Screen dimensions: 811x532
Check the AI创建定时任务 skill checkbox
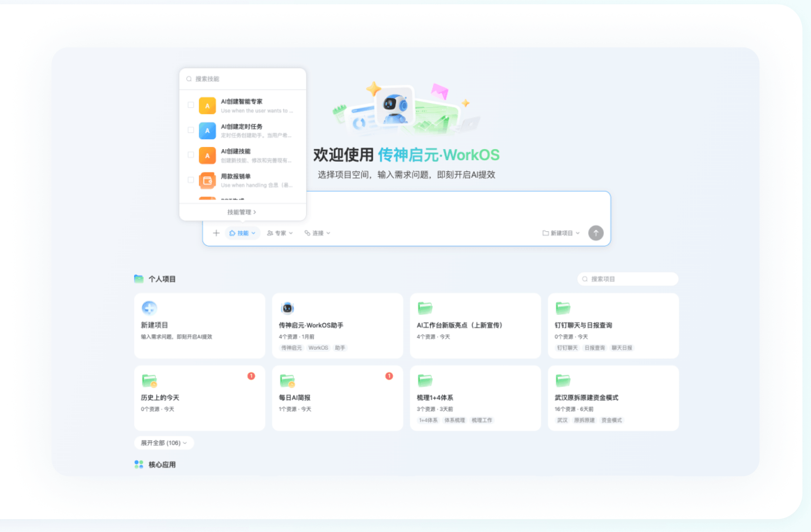tap(191, 130)
